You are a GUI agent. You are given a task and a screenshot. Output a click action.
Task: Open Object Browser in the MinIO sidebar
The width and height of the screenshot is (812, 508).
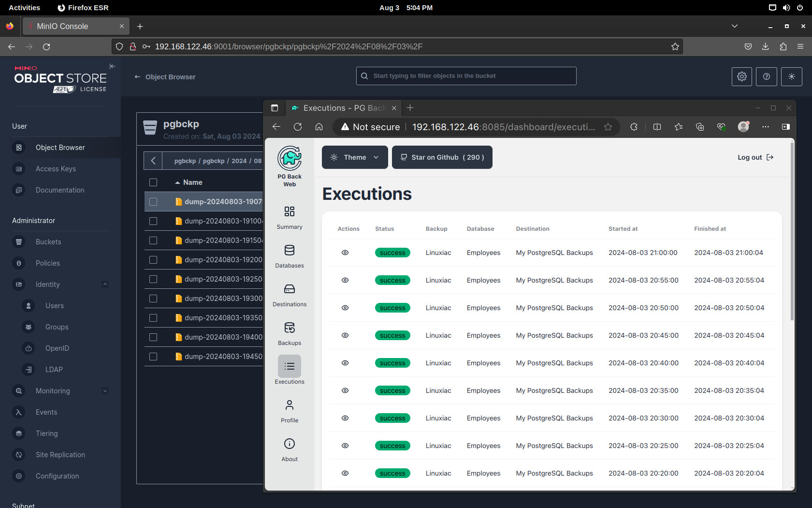pos(60,148)
